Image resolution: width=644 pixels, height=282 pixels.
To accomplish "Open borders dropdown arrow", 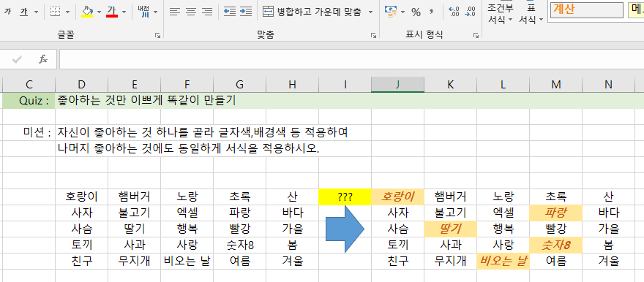I will (67, 12).
